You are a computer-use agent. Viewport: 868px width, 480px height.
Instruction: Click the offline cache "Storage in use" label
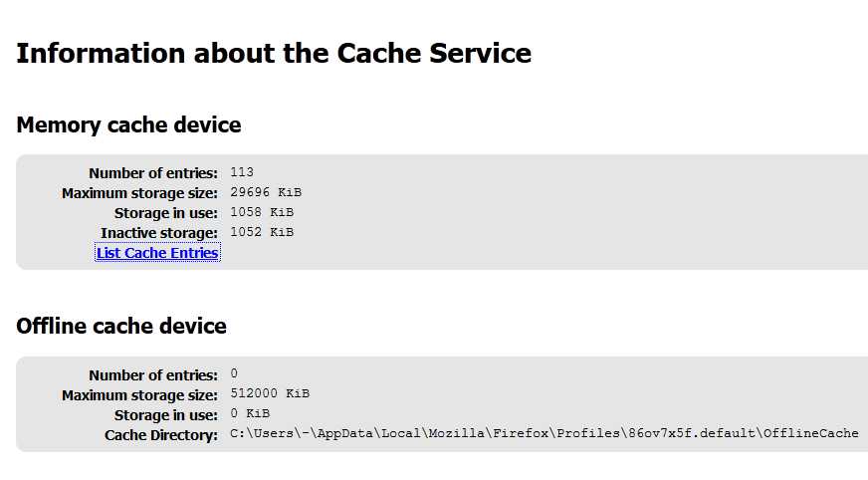pyautogui.click(x=165, y=415)
